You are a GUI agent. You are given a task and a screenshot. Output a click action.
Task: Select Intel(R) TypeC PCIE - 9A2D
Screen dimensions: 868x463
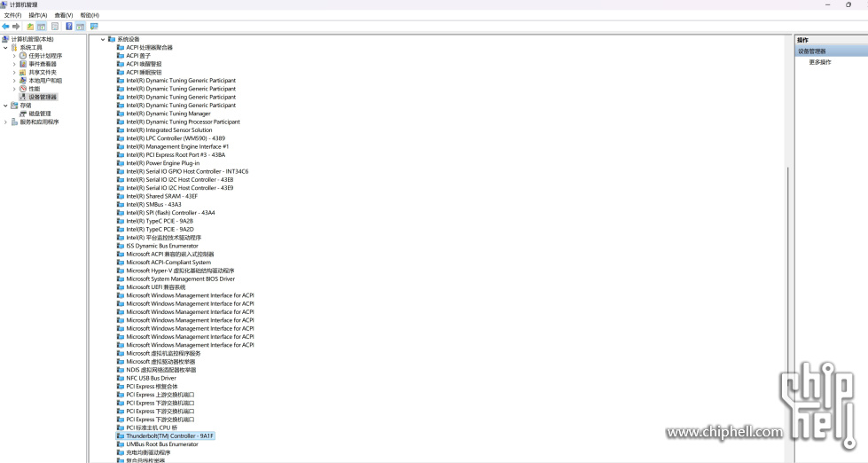point(160,230)
